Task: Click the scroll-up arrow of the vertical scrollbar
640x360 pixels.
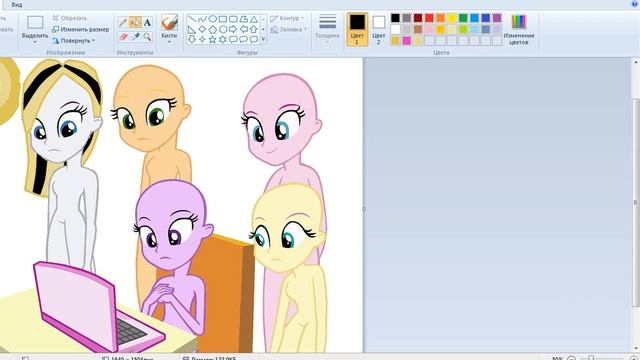Action: 636,62
